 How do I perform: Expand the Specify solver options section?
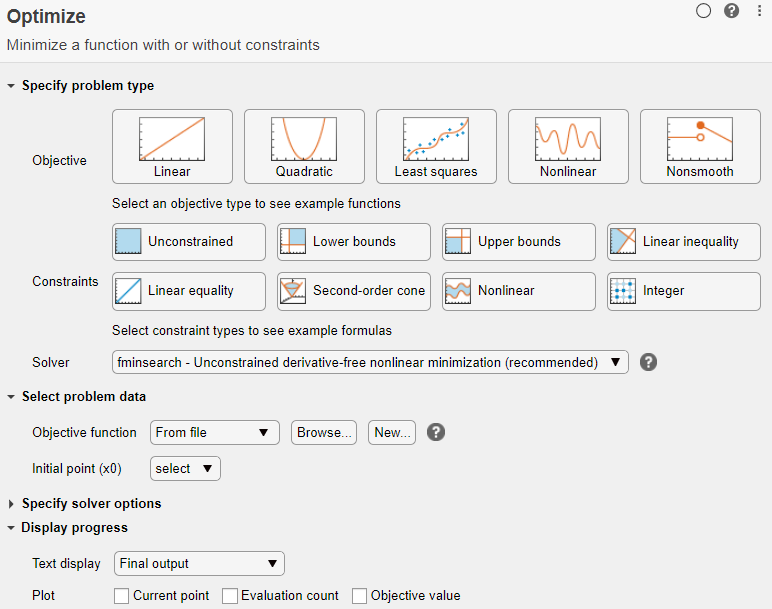(x=12, y=504)
